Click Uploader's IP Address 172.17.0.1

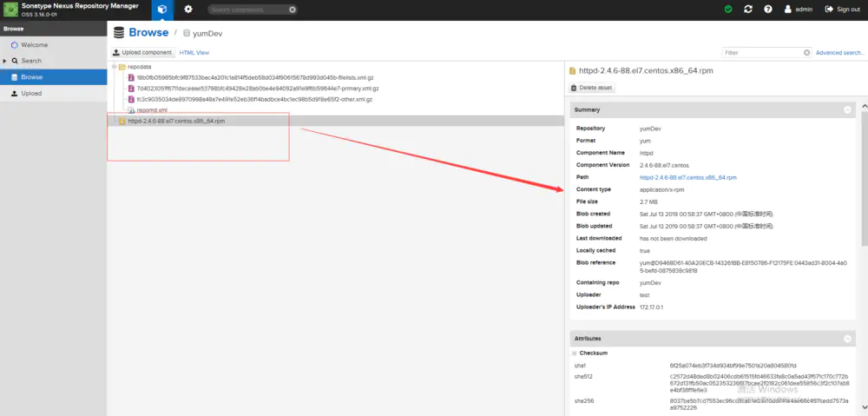tap(654, 307)
